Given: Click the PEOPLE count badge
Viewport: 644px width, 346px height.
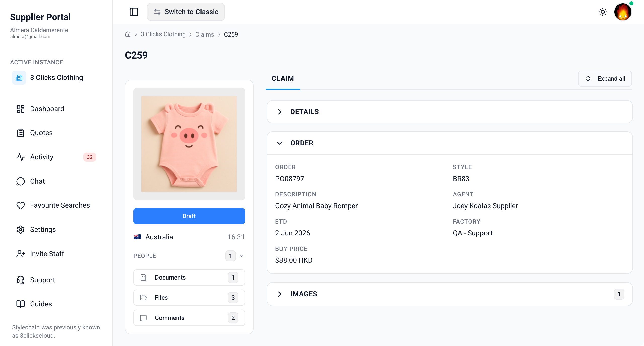Looking at the screenshot, I should [x=230, y=256].
